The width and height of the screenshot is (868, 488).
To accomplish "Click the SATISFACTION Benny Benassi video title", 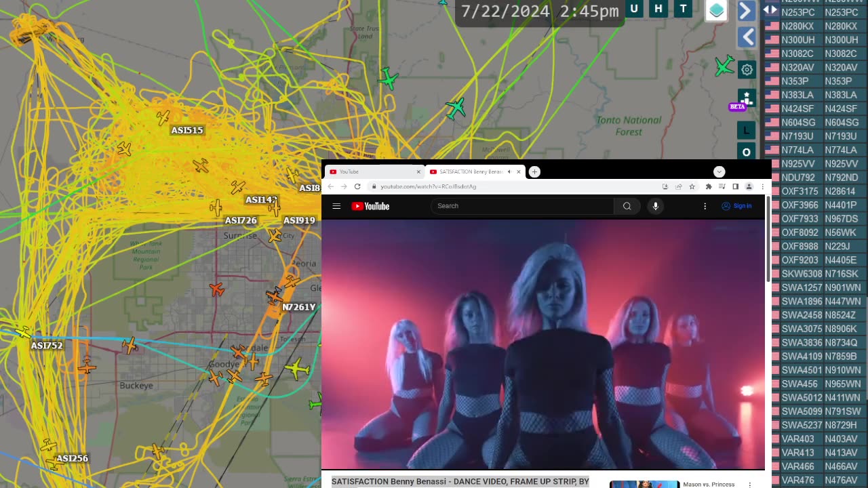I will coord(460,481).
